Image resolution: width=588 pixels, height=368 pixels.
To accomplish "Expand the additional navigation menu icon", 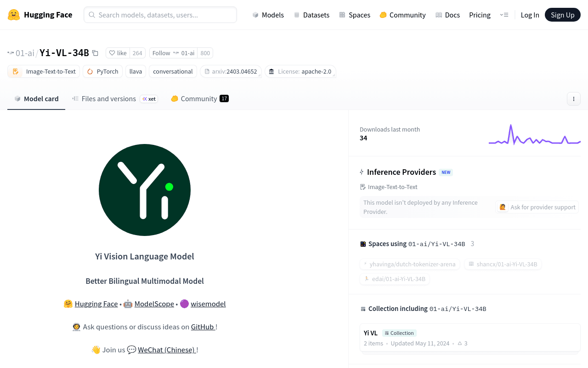I will pos(504,15).
